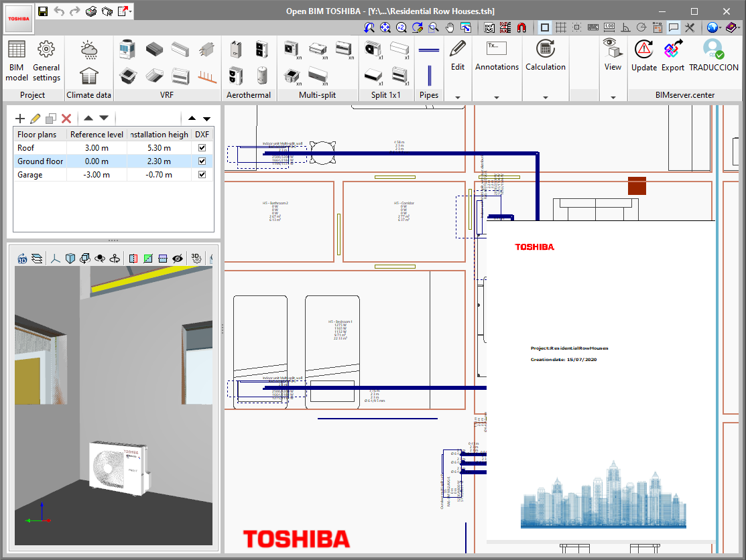
Task: Select the horizontal pipe tool
Action: click(429, 50)
